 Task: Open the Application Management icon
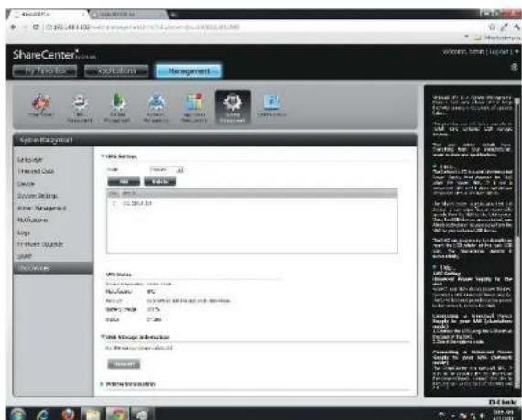194,108
